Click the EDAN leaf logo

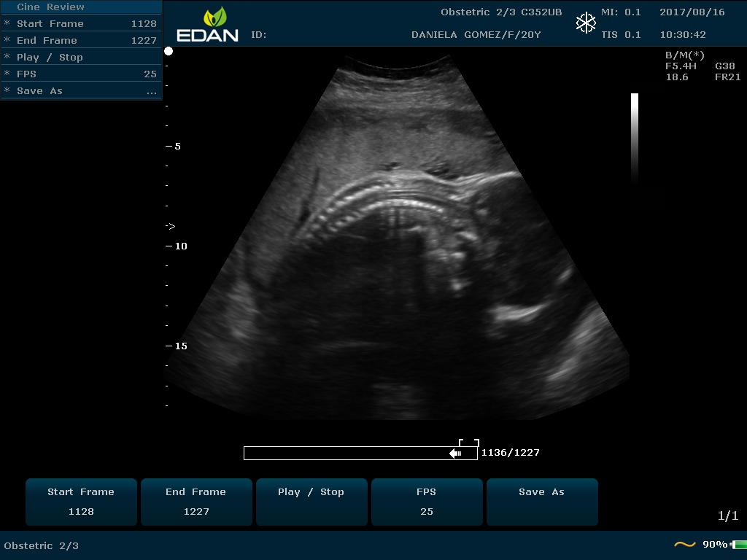click(215, 17)
